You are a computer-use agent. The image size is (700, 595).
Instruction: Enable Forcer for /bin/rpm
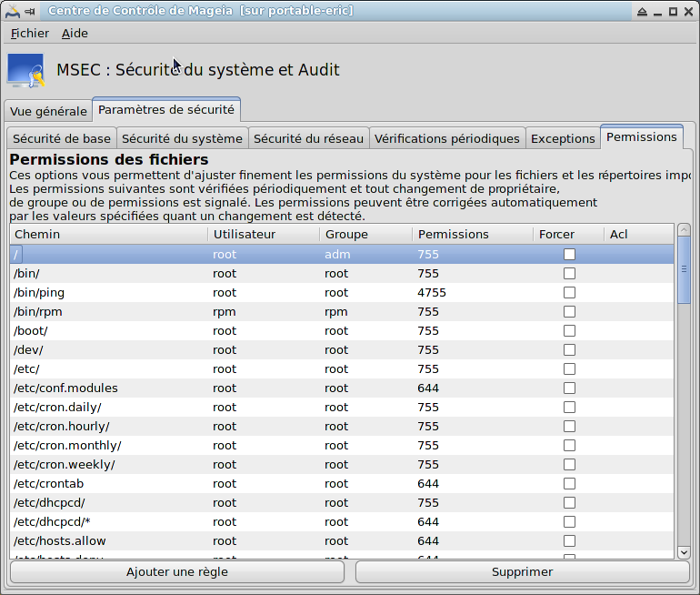pos(569,312)
